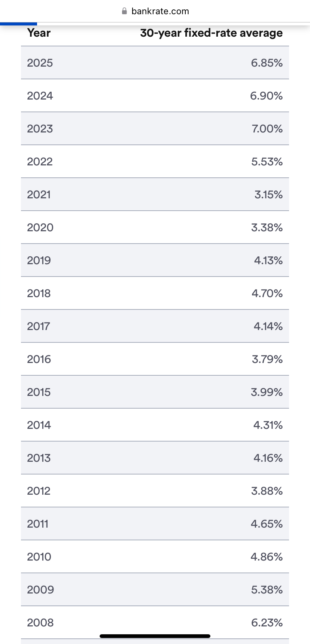
Task: Tap the 4.65% rate for 2011
Action: pos(267,524)
